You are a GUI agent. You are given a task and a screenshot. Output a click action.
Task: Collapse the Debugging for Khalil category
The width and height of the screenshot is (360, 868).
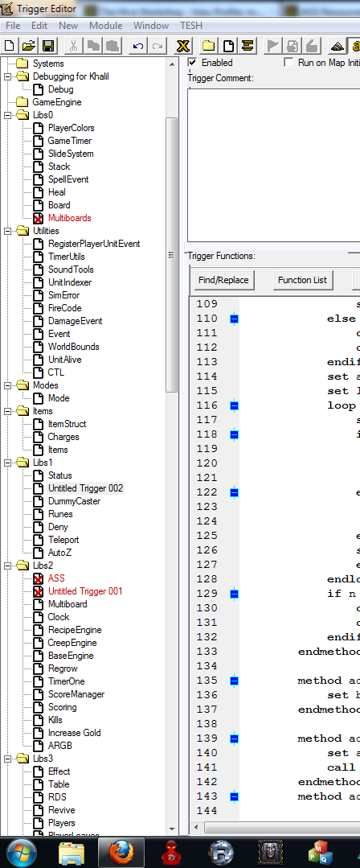click(8, 76)
